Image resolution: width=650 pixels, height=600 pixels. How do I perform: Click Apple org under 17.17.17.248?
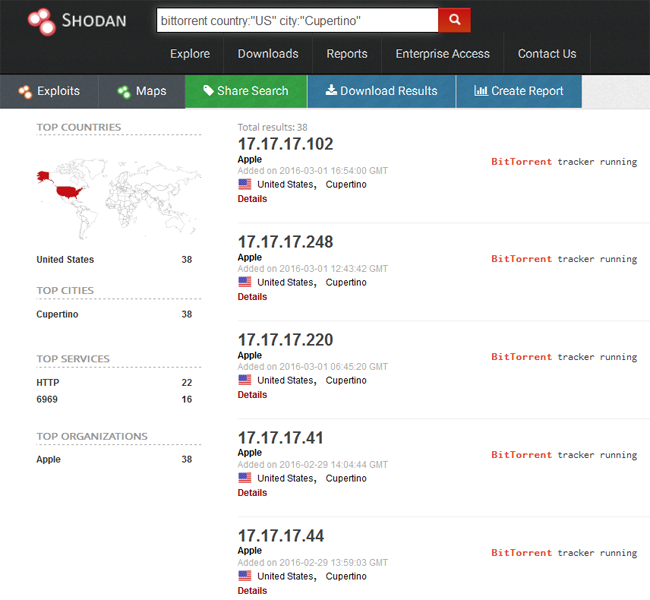(250, 257)
